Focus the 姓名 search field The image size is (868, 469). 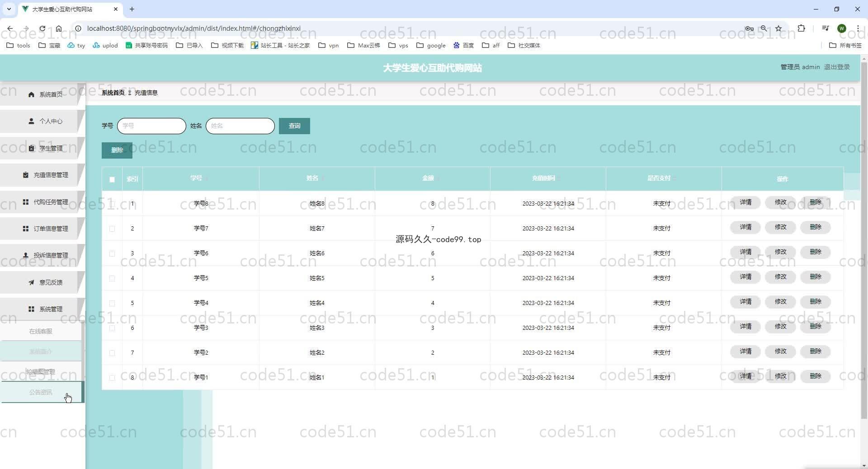click(240, 126)
